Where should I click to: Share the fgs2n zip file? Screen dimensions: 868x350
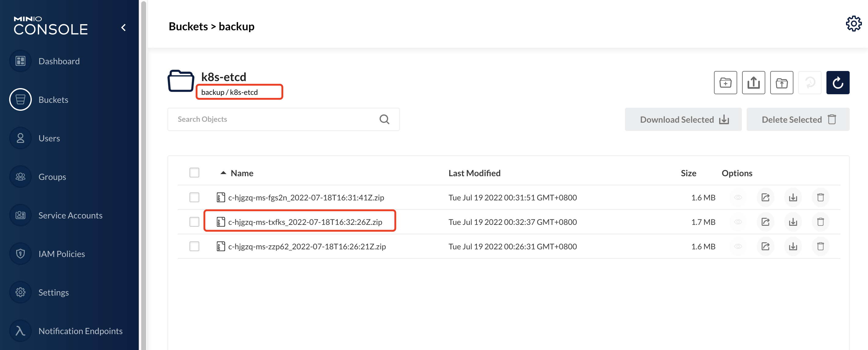point(765,197)
